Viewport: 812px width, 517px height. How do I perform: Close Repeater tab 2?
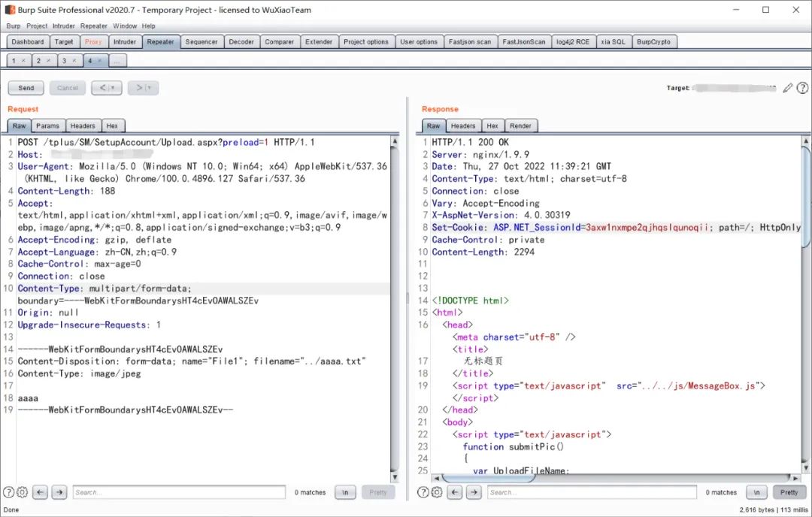tap(49, 61)
